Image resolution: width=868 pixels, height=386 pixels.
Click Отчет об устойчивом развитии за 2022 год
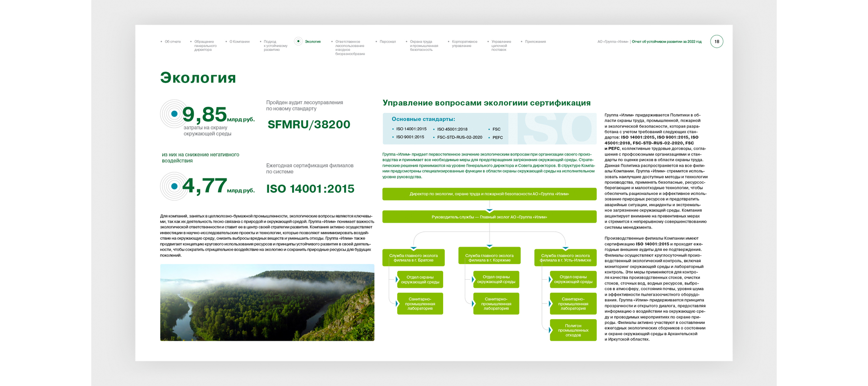point(667,42)
